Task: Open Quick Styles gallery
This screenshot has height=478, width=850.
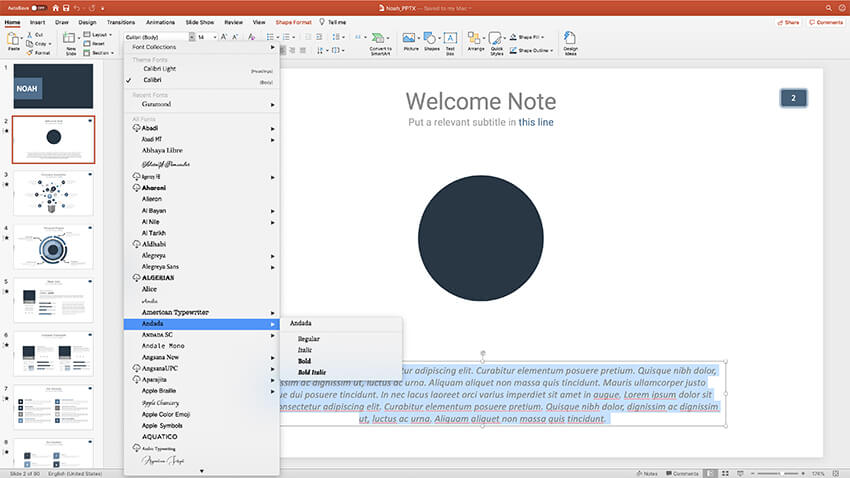Action: [497, 40]
